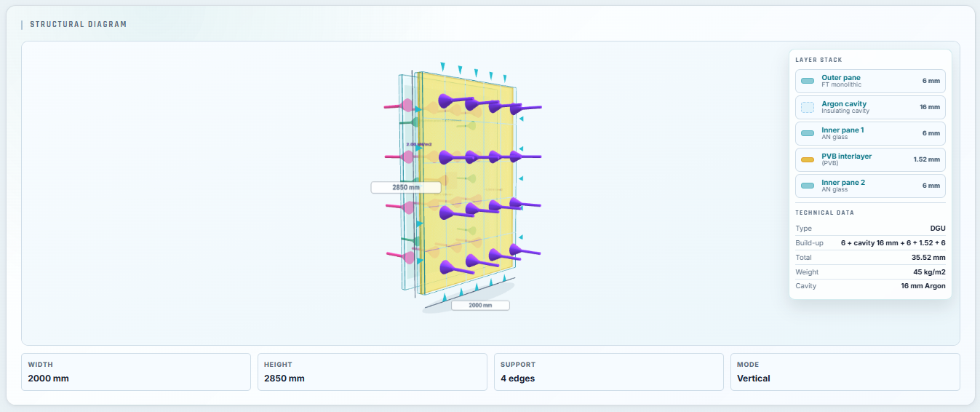Click the Insulating cavity subtitle
The height and width of the screenshot is (412, 980).
point(844,111)
